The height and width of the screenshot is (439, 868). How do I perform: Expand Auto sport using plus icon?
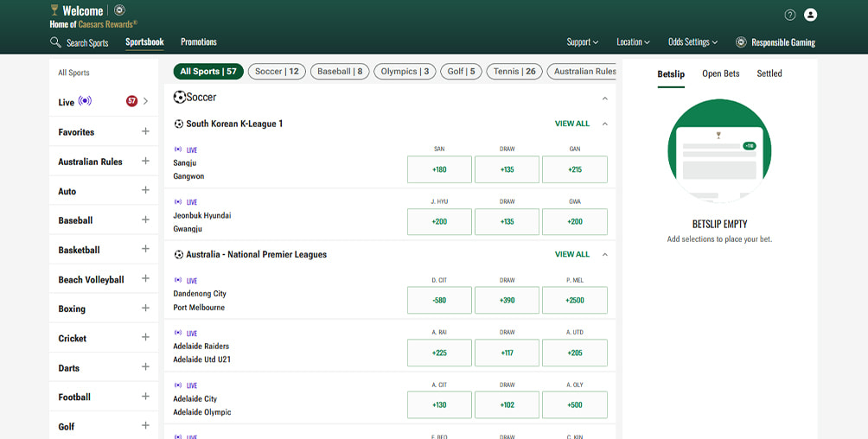point(145,190)
